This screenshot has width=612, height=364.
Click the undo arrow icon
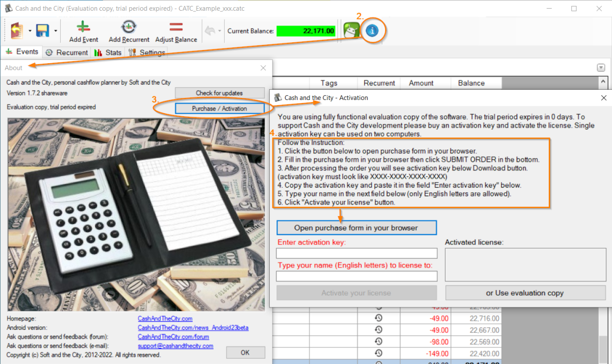click(x=210, y=31)
